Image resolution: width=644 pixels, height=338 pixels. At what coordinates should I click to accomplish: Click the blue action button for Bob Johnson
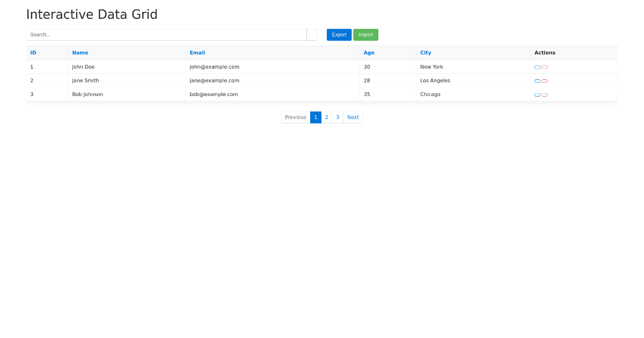coord(537,95)
